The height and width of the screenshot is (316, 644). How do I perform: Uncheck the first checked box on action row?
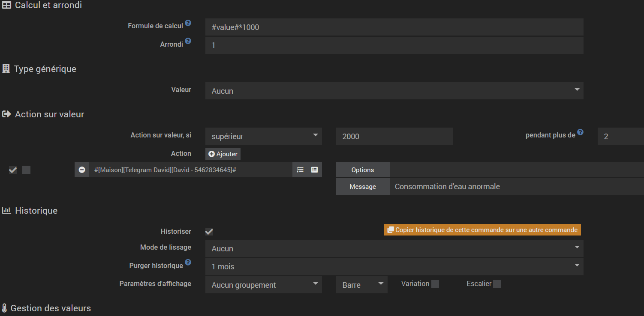[x=13, y=170]
